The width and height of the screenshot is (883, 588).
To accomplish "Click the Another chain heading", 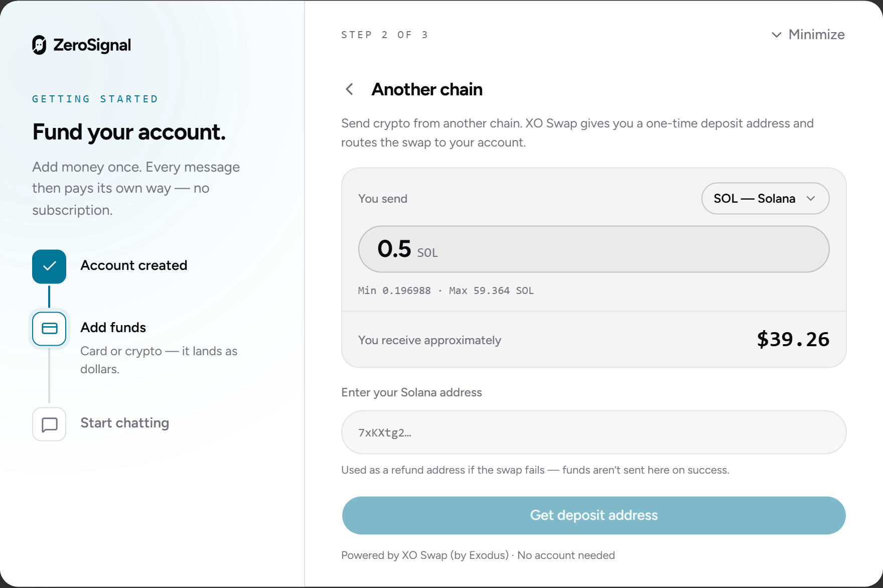I will 427,89.
